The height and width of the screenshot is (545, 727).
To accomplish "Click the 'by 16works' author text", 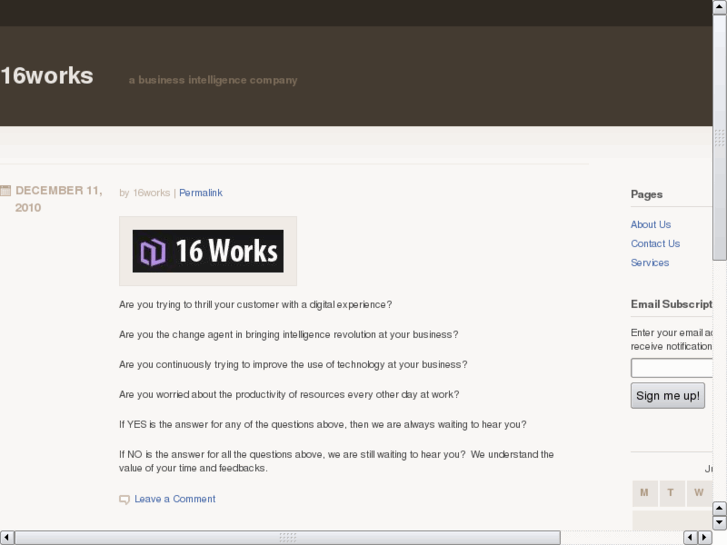I will coord(145,193).
